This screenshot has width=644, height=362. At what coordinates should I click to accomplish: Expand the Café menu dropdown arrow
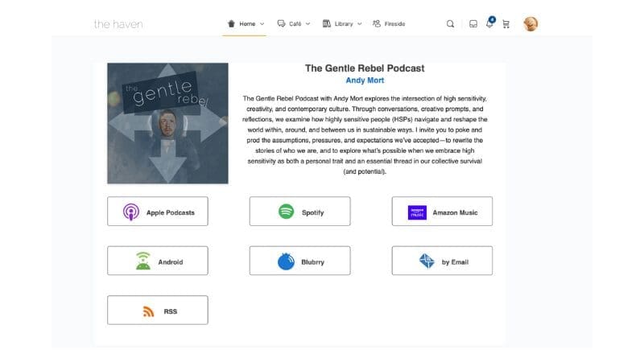click(x=308, y=24)
